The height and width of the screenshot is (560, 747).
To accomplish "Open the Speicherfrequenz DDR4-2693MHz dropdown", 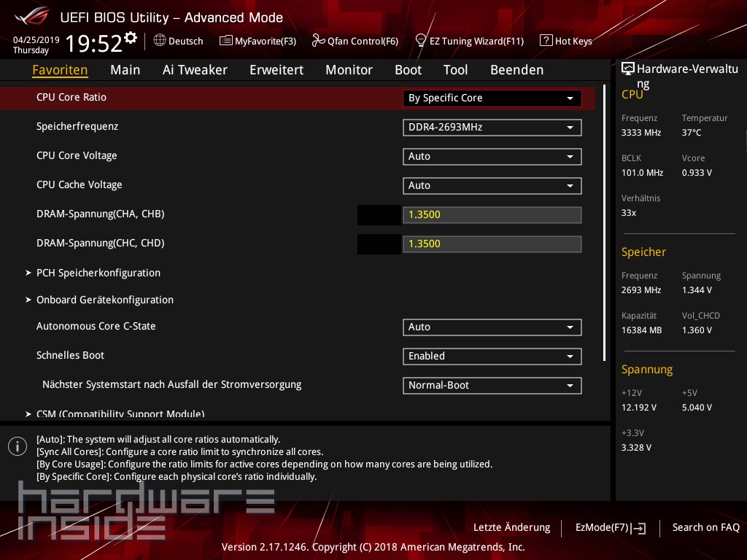I will coord(492,127).
